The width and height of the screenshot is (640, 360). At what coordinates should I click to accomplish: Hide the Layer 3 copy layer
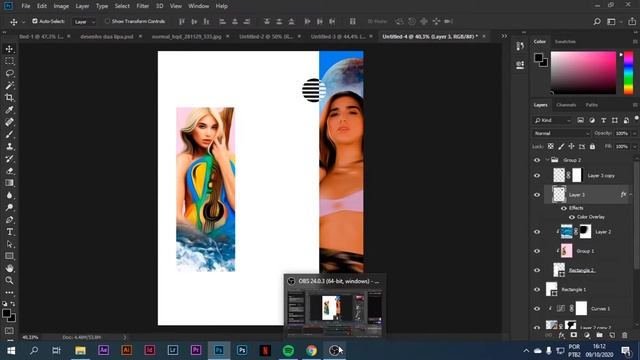537,176
